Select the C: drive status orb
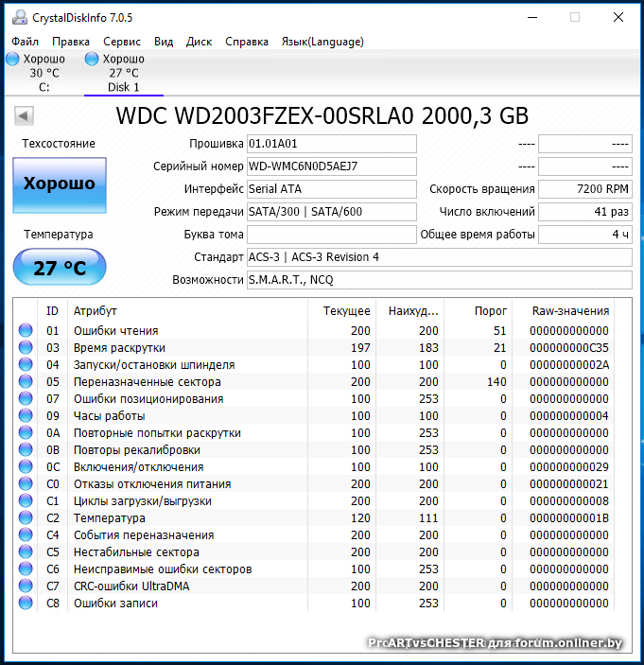644x665 pixels. 12,59
